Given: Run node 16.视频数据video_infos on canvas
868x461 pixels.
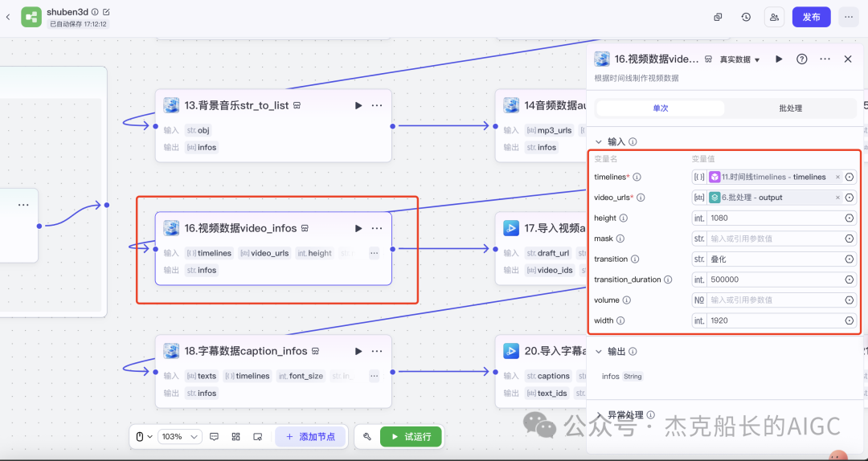Looking at the screenshot, I should click(x=358, y=228).
